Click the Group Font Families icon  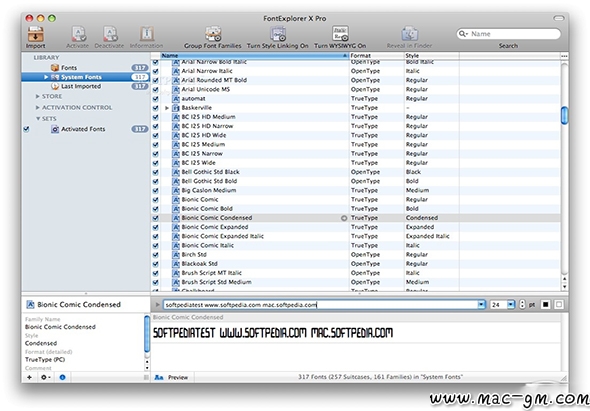pos(213,34)
